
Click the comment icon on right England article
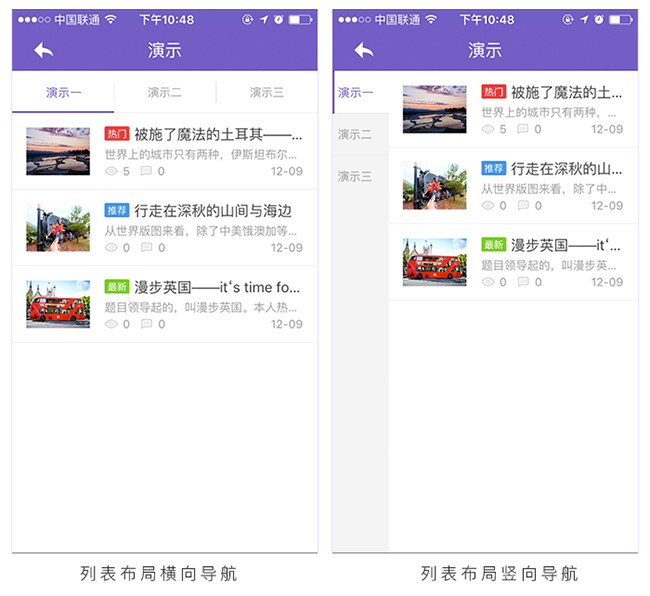click(522, 282)
